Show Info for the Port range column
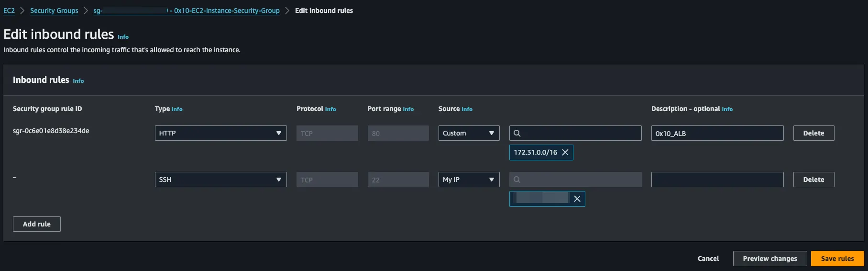The height and width of the screenshot is (271, 868). 408,109
